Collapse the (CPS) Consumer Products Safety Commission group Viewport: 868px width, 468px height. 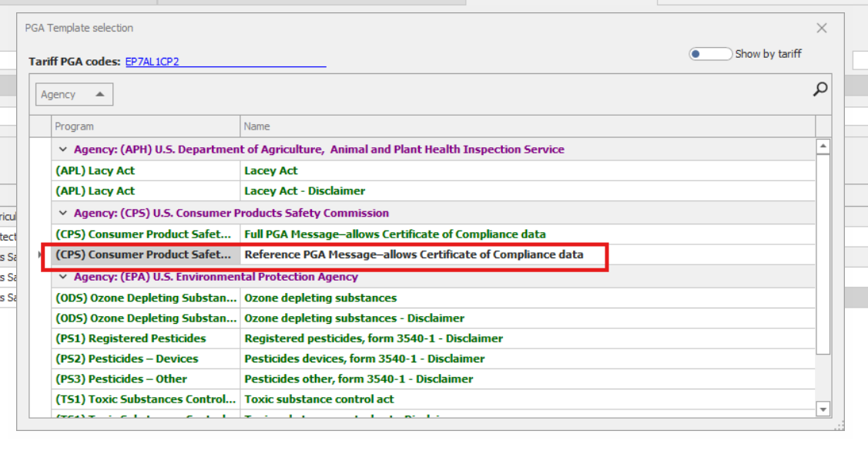(x=62, y=214)
